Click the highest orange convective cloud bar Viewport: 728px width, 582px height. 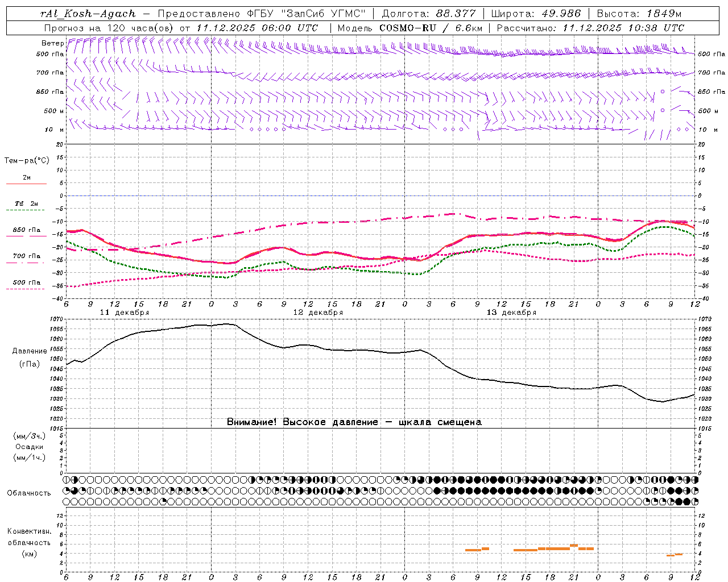pyautogui.click(x=574, y=545)
